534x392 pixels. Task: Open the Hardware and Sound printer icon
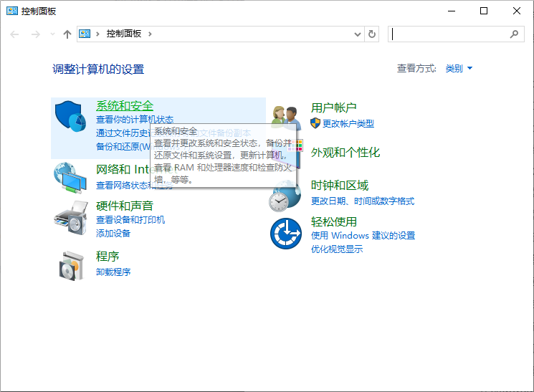(71, 218)
